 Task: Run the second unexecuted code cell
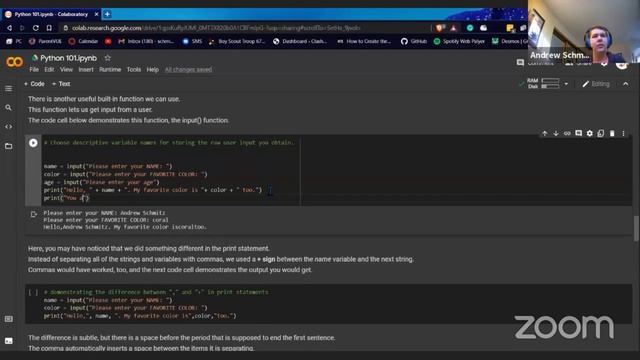pos(33,292)
